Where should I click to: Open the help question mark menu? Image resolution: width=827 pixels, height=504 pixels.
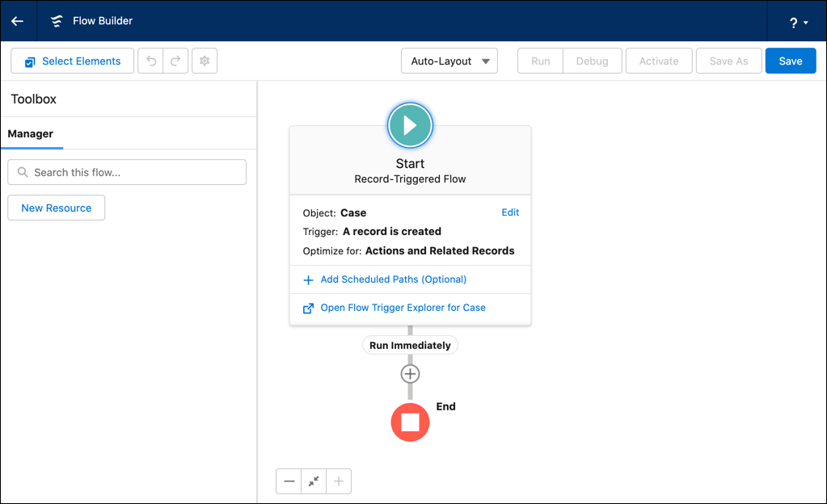pos(798,22)
